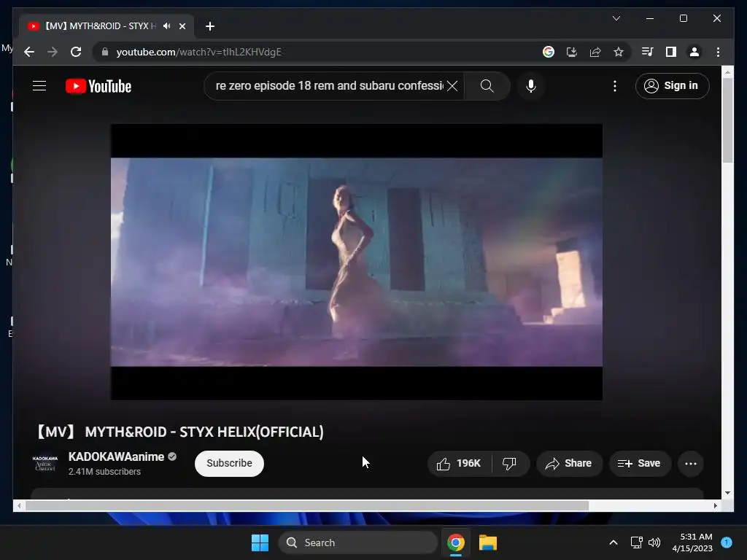Toggle the Chrome side panel
747x560 pixels.
[671, 52]
